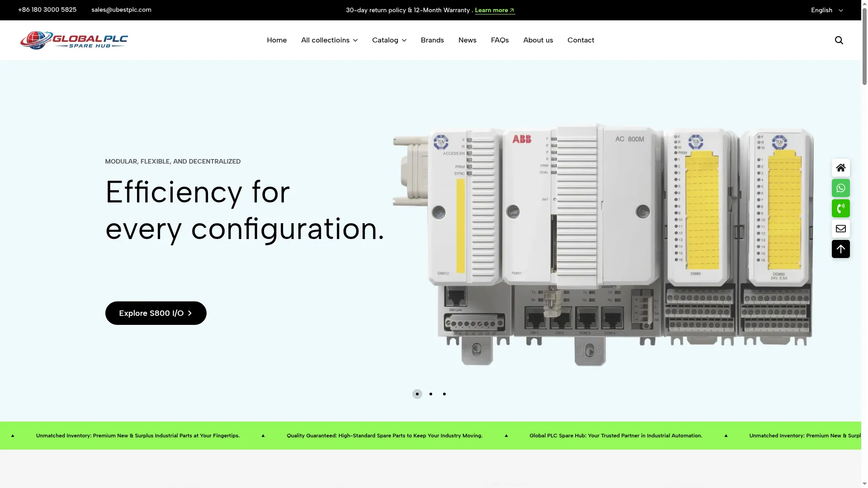The image size is (868, 488).
Task: Open the search magnifier icon
Action: [839, 40]
